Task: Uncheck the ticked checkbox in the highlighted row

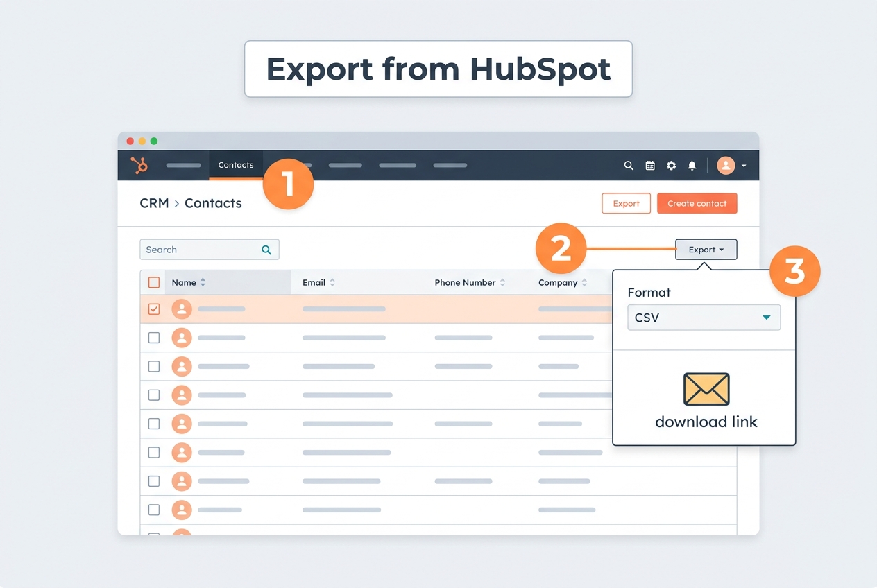Action: 154,309
